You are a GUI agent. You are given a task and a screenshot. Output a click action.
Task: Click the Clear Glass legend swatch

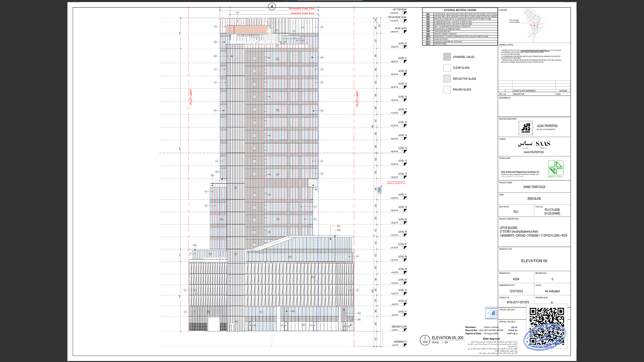pos(447,68)
